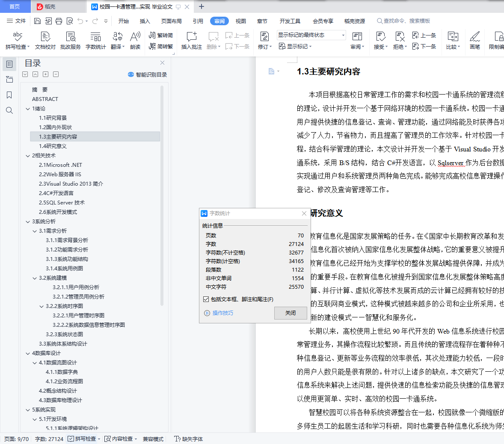504x444 pixels.
Task: Click content check (内容检查) in status bar
Action: [121, 439]
